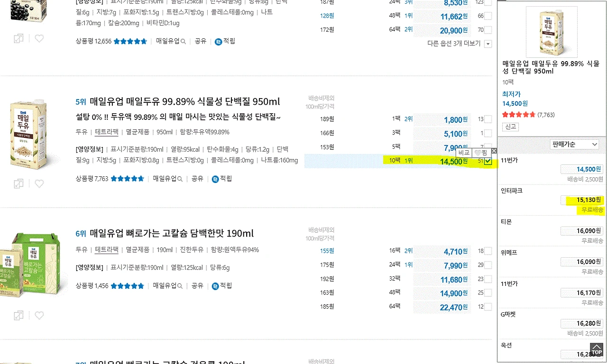Click the compare-window icon under the black bean soy milk image
The image size is (607, 364).
click(x=18, y=38)
